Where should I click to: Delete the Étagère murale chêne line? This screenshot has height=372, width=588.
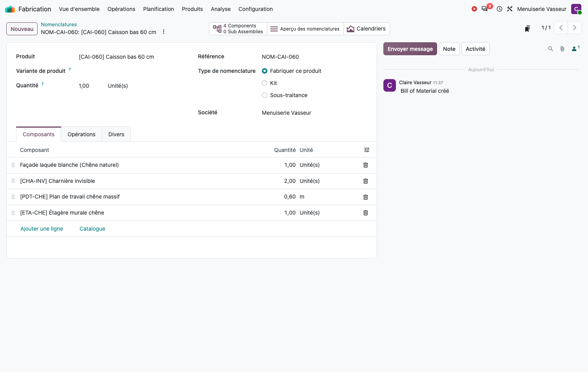point(366,213)
